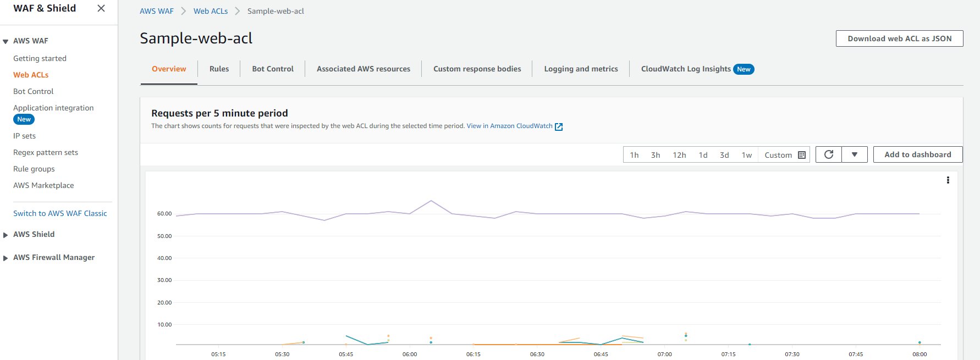Click the refresh chart icon
The height and width of the screenshot is (360, 980).
tap(829, 154)
